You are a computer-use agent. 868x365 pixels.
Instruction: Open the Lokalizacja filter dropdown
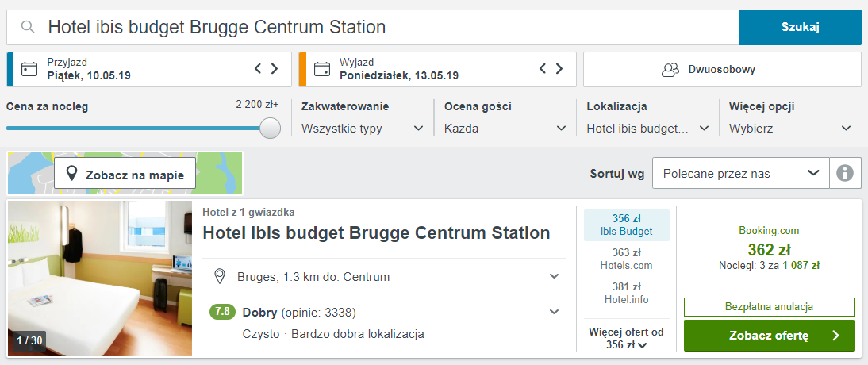pos(647,129)
